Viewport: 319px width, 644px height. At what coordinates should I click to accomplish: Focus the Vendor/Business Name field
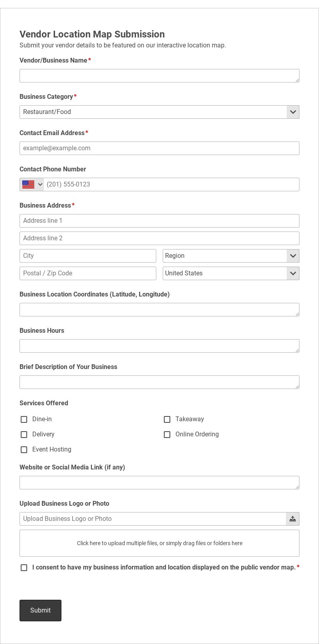coord(159,76)
